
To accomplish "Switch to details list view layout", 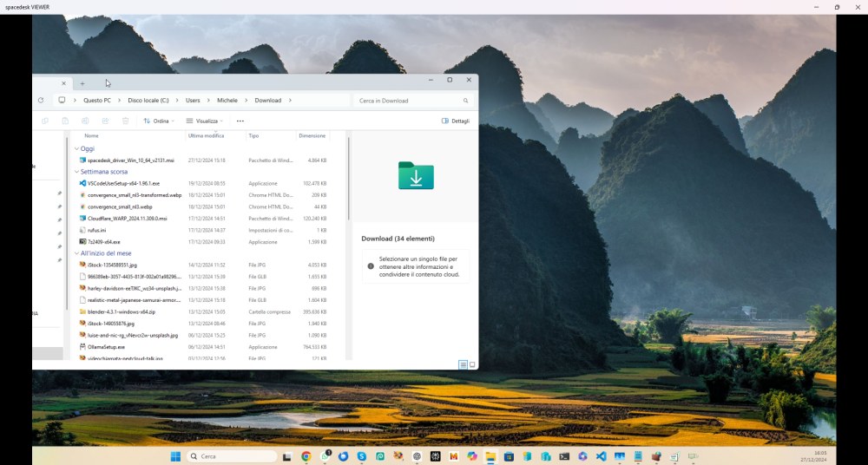I will point(463,365).
